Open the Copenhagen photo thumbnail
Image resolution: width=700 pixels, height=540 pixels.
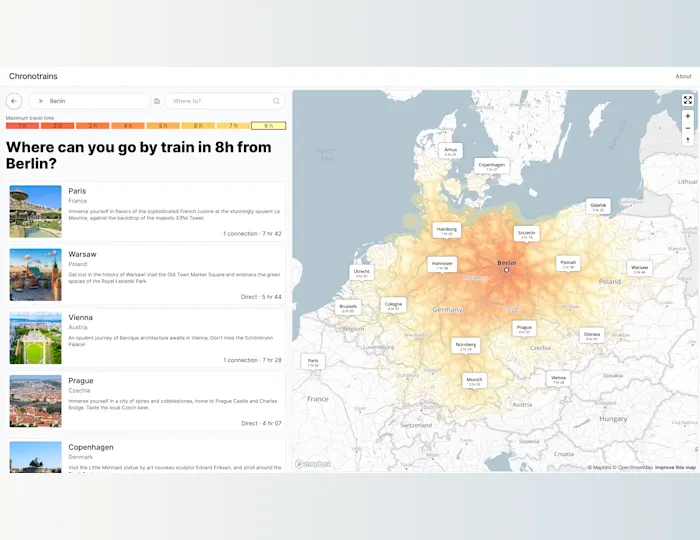tap(36, 457)
